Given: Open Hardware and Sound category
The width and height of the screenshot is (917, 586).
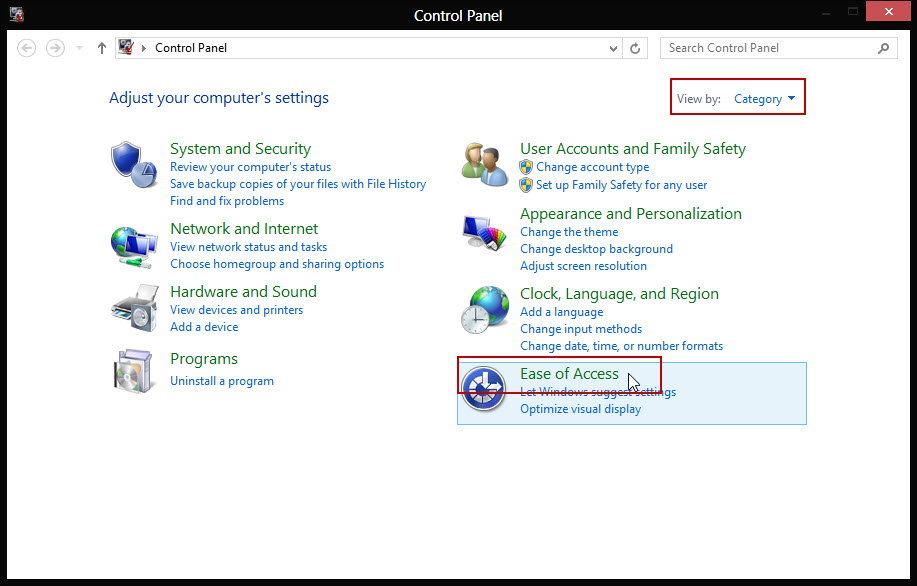Looking at the screenshot, I should pos(243,292).
